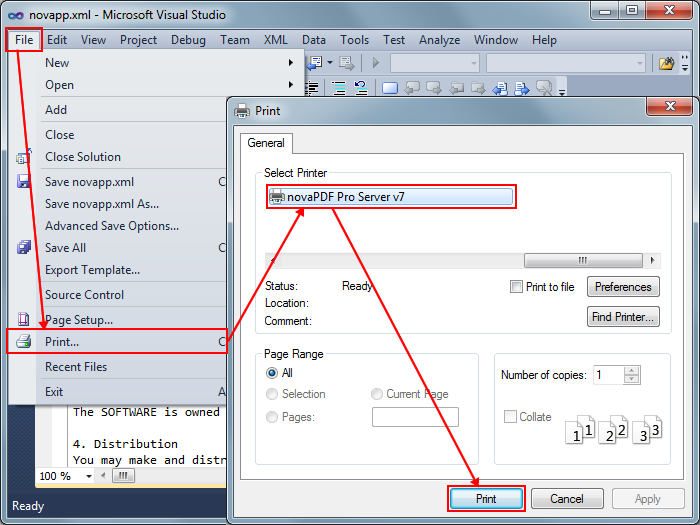Screen dimensions: 700x525
Task: Open the top toolbar options overflow arrow
Action: click(685, 63)
